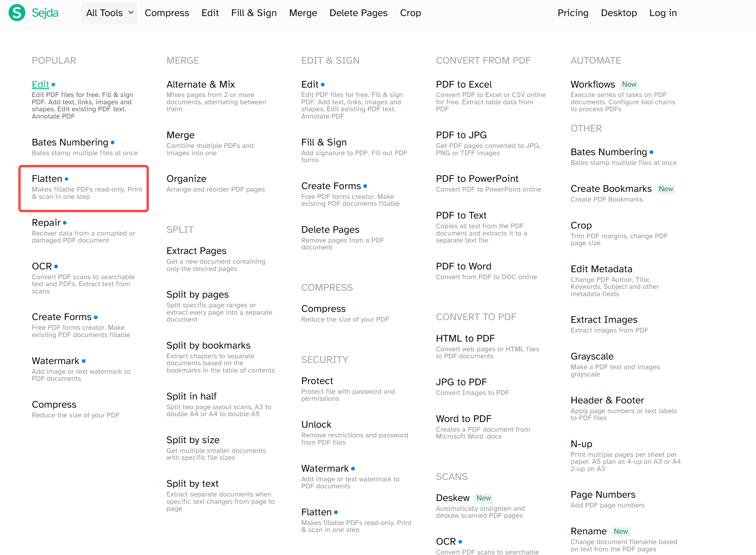The height and width of the screenshot is (555, 756).
Task: Click the Log in link
Action: click(663, 13)
